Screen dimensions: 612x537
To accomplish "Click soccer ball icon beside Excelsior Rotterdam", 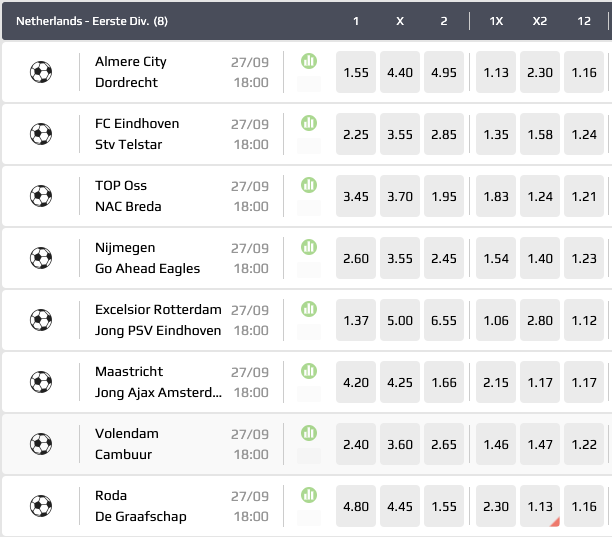I will tap(41, 320).
